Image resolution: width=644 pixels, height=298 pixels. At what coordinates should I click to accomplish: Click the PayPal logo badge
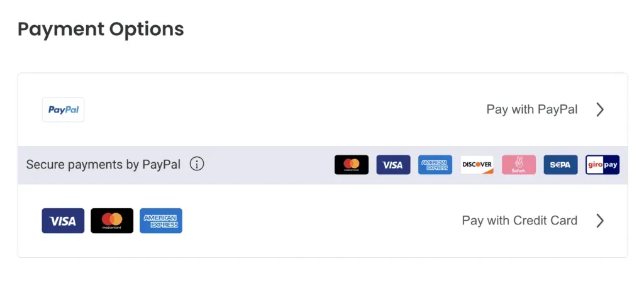63,109
